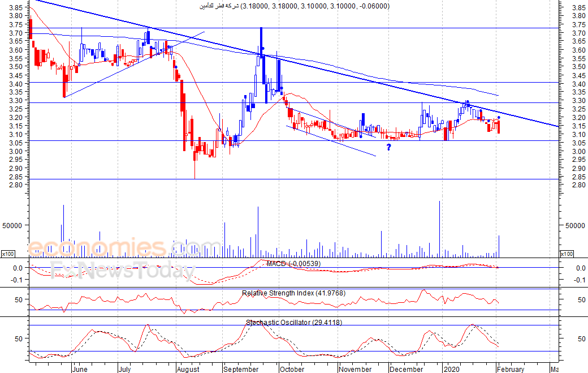588x373 pixels.
Task: Click the 2.80 price on the right axis
Action: coord(579,185)
